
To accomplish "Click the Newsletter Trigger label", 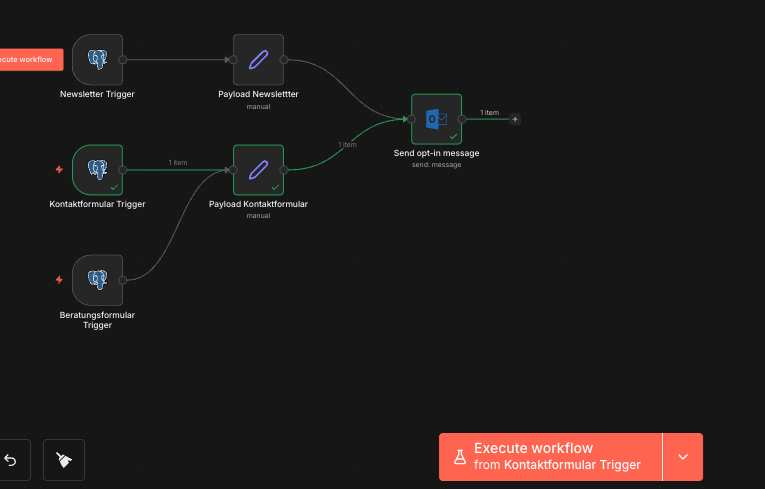I will pyautogui.click(x=97, y=94).
